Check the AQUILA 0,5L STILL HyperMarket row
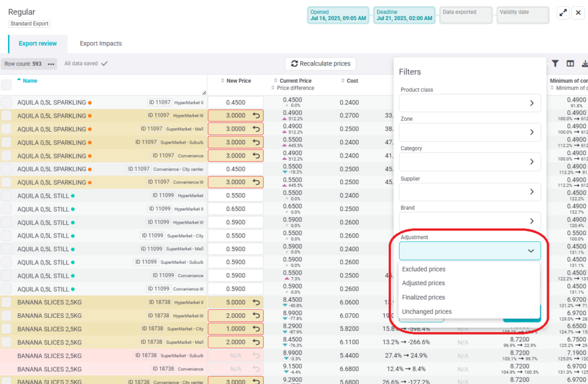 pos(6,195)
